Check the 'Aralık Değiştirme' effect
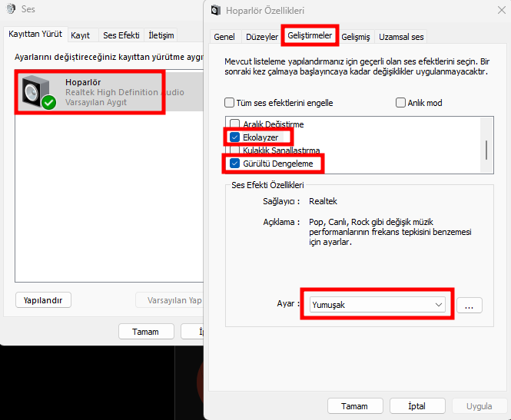This screenshot has height=420, width=511. click(234, 124)
